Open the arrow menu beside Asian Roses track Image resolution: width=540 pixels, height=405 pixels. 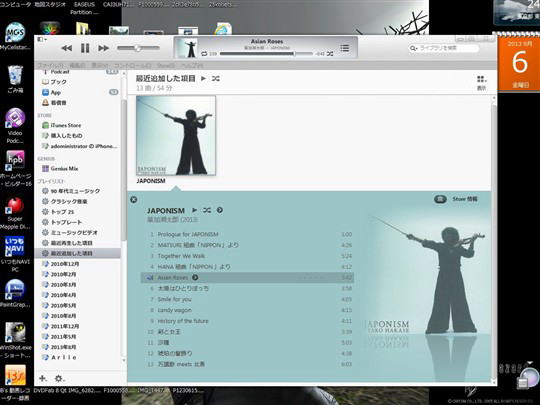(195, 278)
